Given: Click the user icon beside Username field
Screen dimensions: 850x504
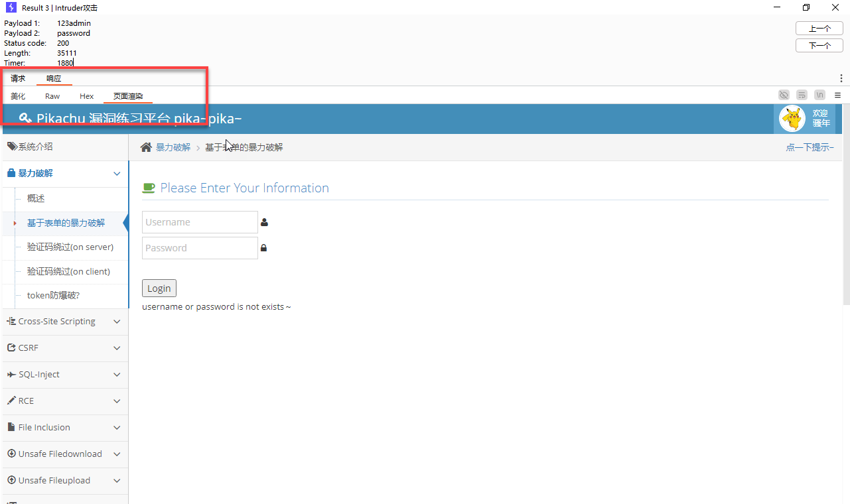Looking at the screenshot, I should pos(264,222).
